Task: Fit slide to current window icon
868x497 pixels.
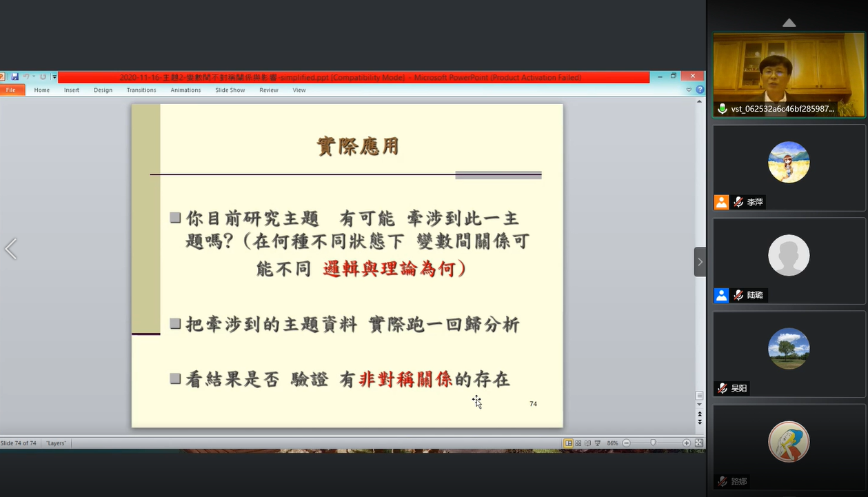Action: (x=698, y=443)
